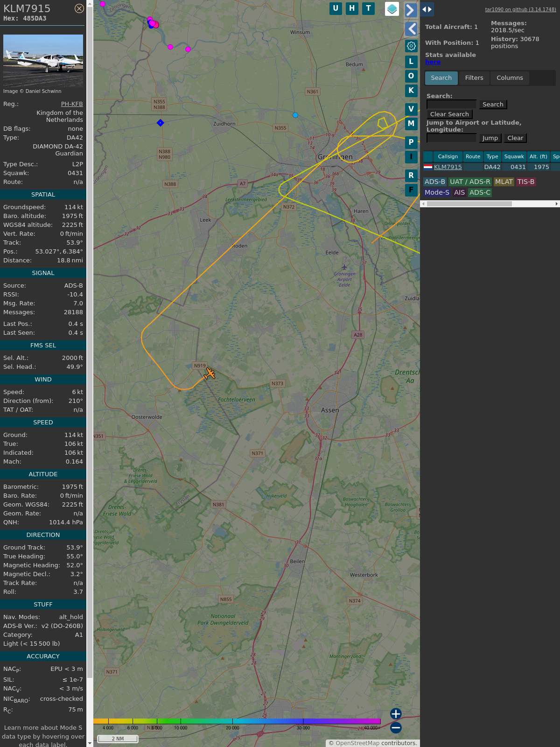Open the Filters tab
The height and width of the screenshot is (747, 560).
pyautogui.click(x=474, y=78)
